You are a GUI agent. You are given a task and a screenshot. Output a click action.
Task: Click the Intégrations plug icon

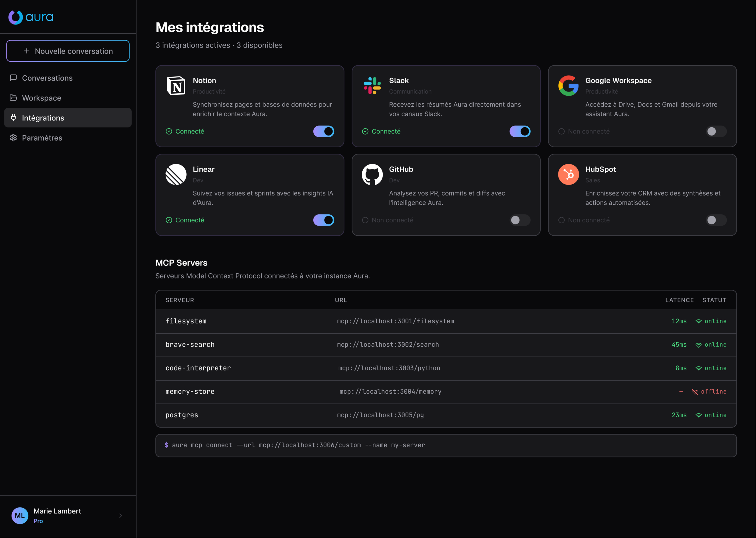pyautogui.click(x=13, y=118)
